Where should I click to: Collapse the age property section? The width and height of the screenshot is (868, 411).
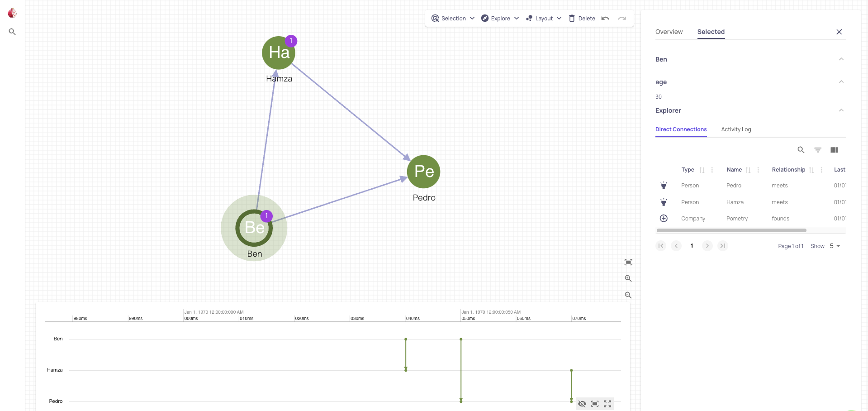tap(841, 82)
